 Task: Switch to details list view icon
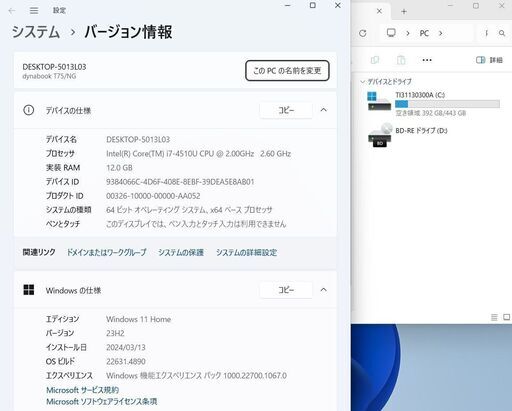(x=494, y=317)
